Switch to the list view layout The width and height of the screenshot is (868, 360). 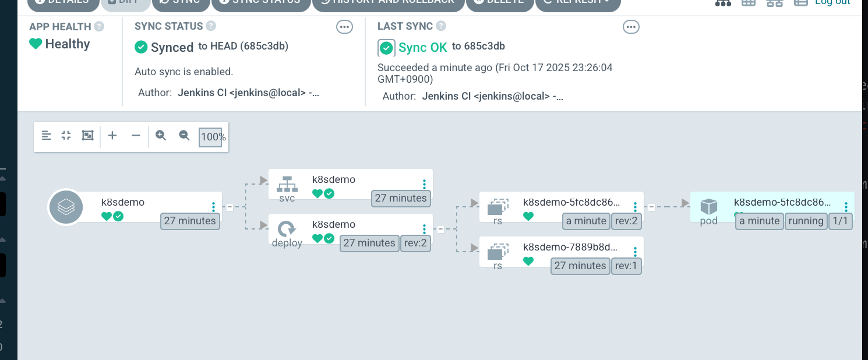[x=801, y=2]
